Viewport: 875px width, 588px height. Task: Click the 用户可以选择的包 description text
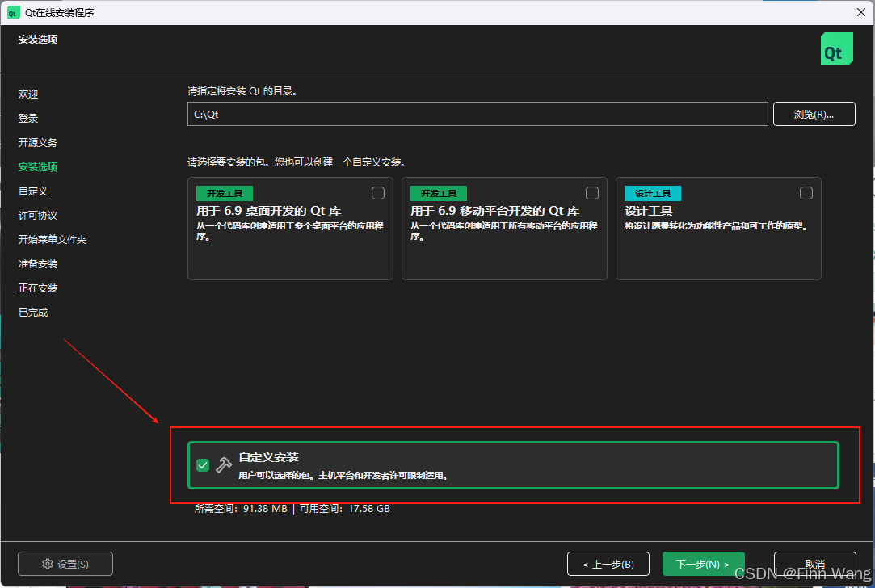click(343, 476)
